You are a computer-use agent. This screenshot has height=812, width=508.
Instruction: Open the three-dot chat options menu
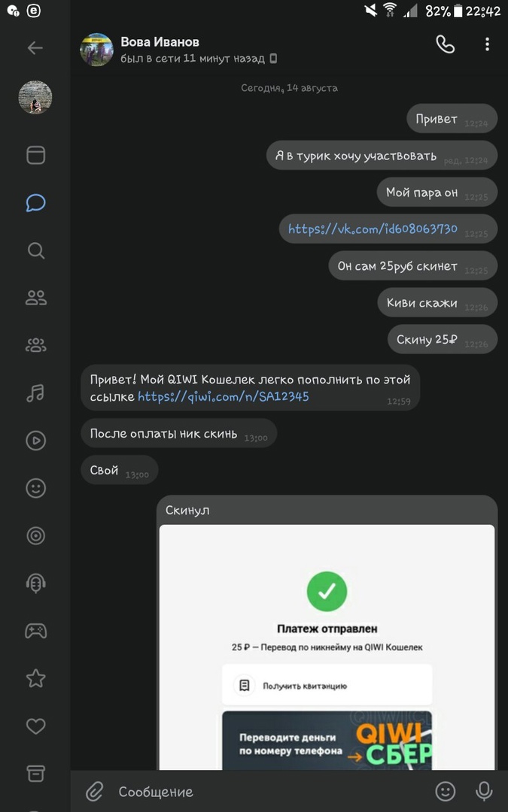[487, 45]
